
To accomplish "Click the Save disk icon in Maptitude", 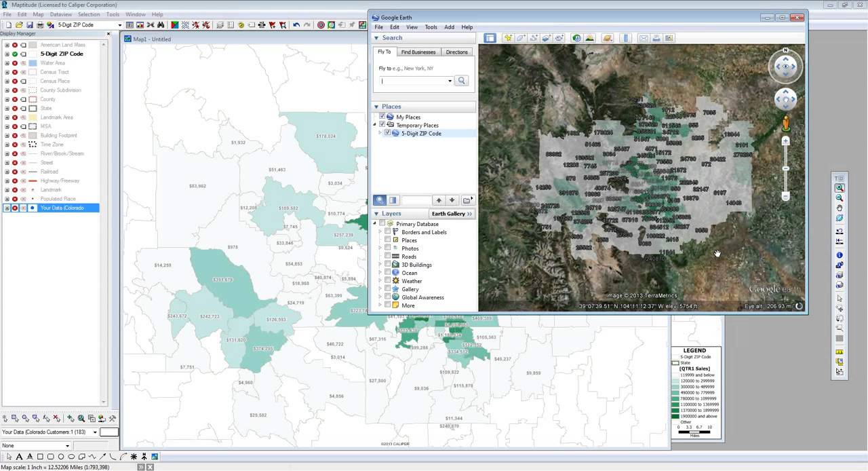I will pyautogui.click(x=30, y=25).
